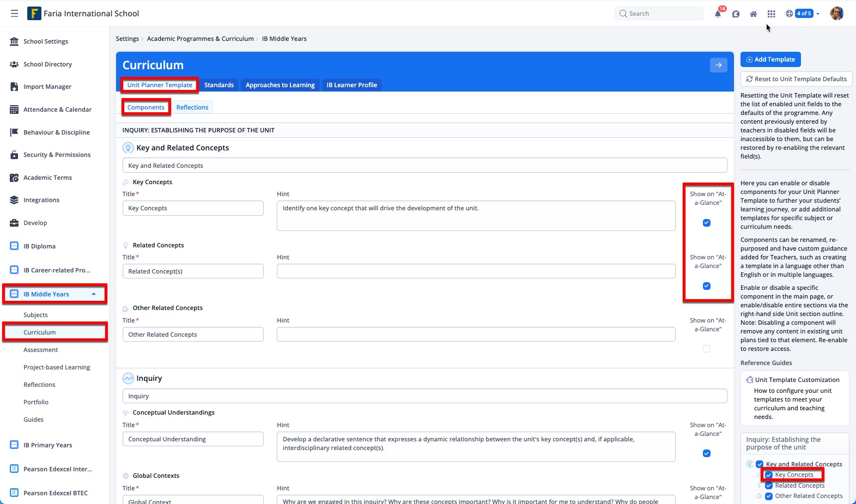Expand Pearson Edexcel BTEC menu
This screenshot has height=504, width=856.
(x=54, y=493)
